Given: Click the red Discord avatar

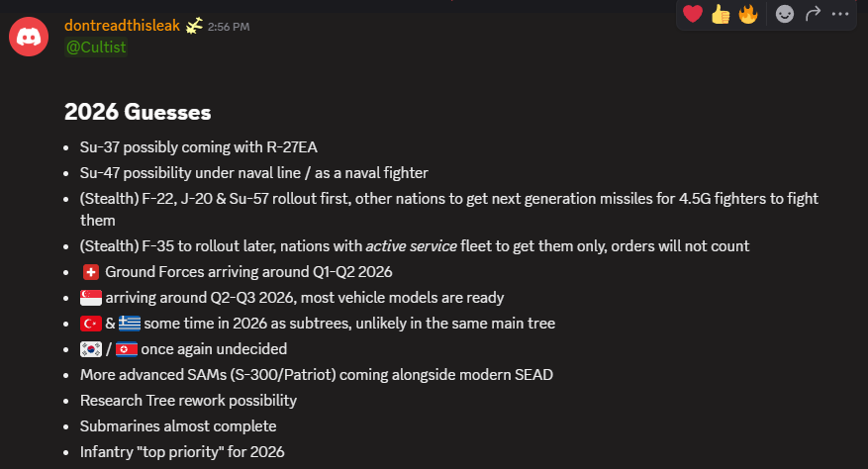Looking at the screenshot, I should [28, 37].
